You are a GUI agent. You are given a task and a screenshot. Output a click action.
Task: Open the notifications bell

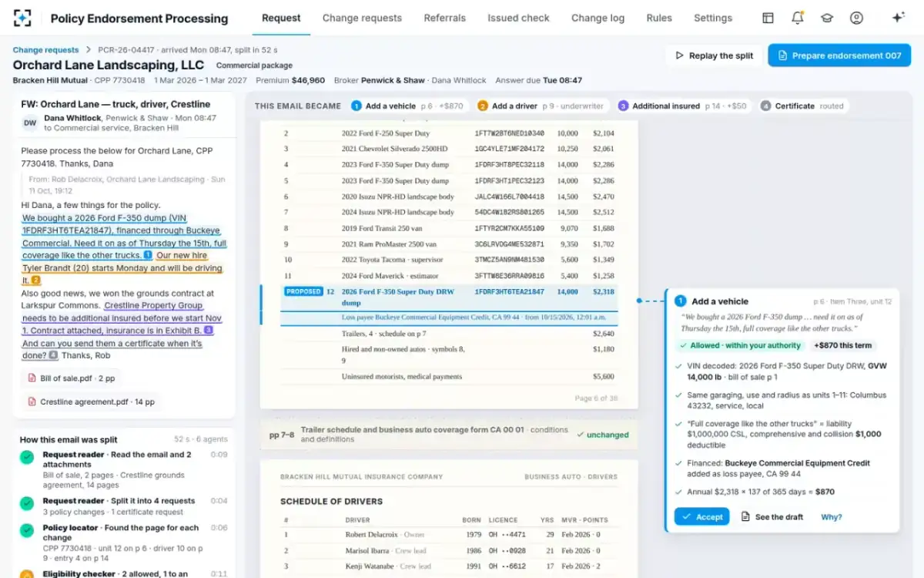click(x=798, y=18)
